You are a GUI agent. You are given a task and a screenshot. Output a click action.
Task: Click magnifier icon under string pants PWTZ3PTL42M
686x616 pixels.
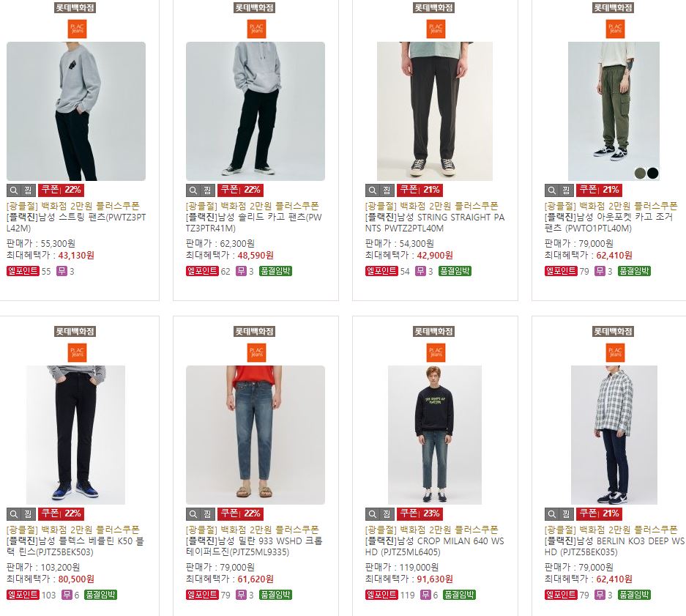14,190
